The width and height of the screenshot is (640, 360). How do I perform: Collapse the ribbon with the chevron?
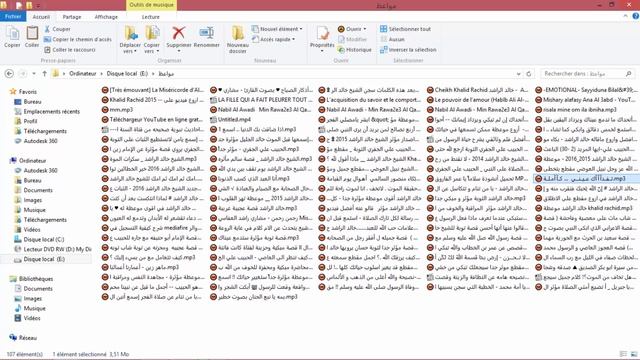tap(625, 16)
